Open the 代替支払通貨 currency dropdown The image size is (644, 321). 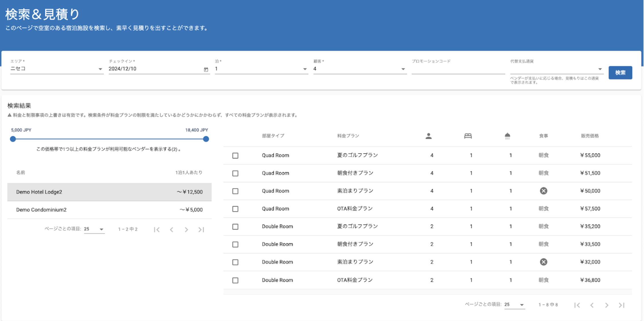coord(556,69)
